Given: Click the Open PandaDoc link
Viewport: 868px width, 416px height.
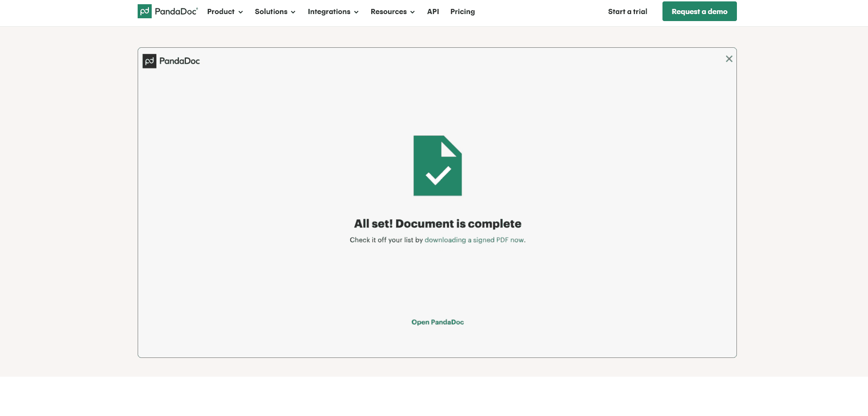Looking at the screenshot, I should tap(438, 322).
